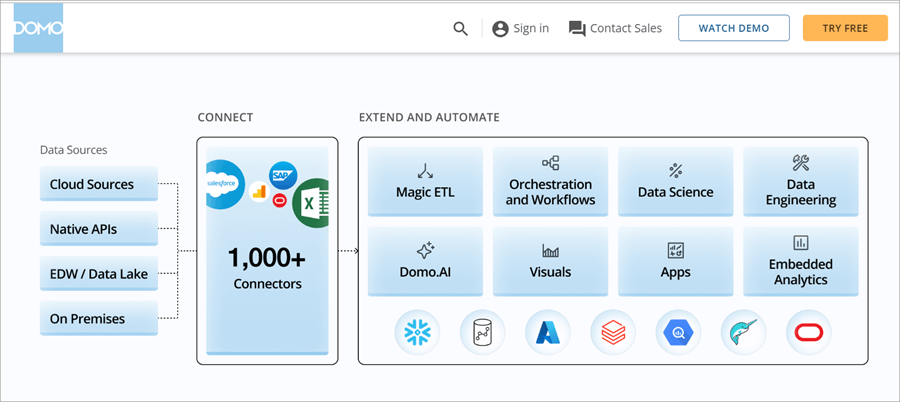Open Contact Sales link
This screenshot has height=403, width=900.
pos(614,28)
